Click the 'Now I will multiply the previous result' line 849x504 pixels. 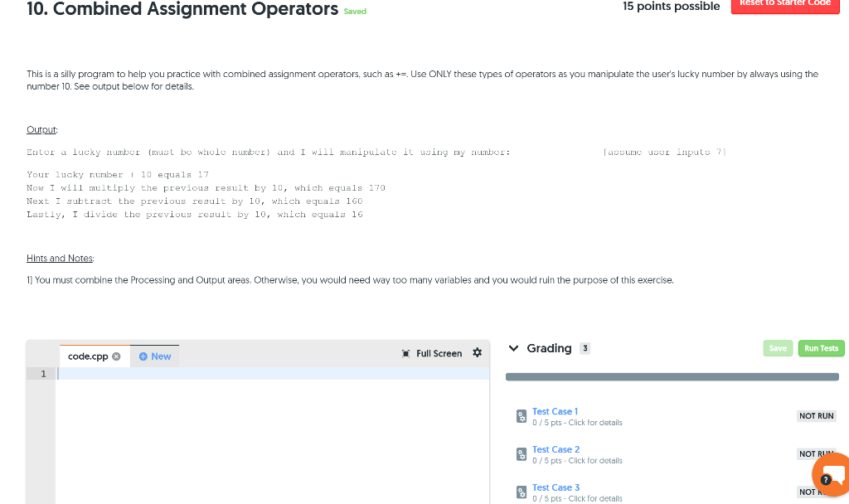[206, 188]
